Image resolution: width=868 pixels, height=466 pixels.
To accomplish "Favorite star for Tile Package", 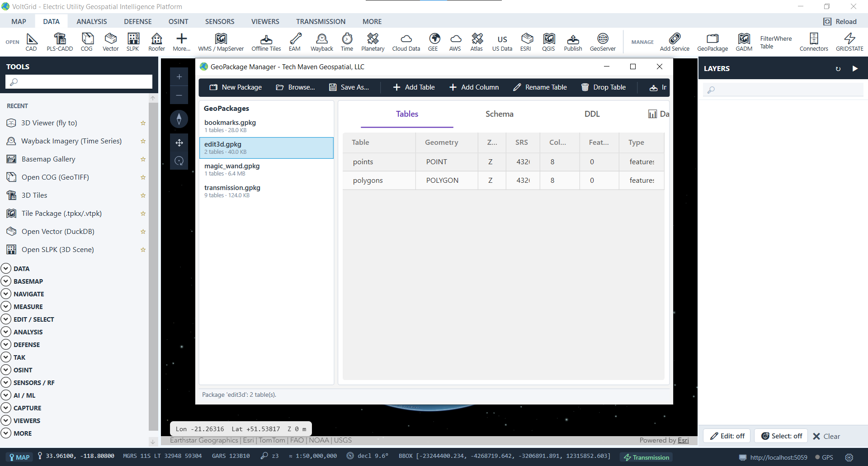I will pos(143,214).
